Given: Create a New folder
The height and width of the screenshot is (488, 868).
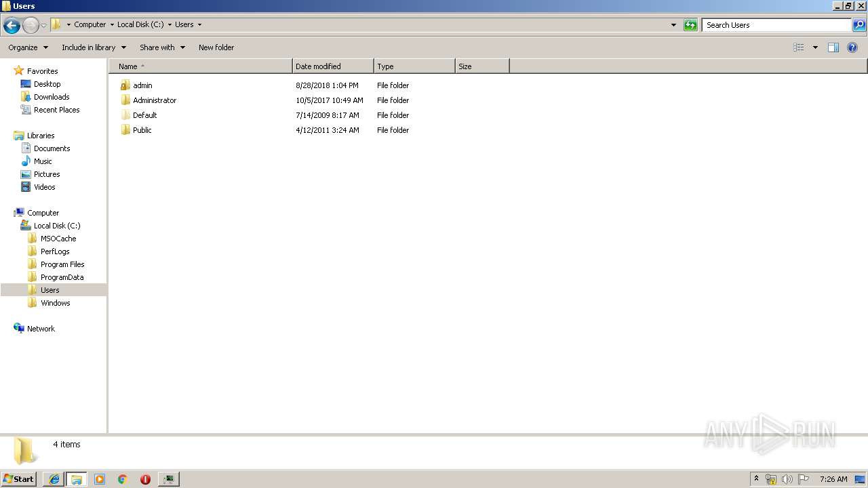Looking at the screenshot, I should pos(216,47).
